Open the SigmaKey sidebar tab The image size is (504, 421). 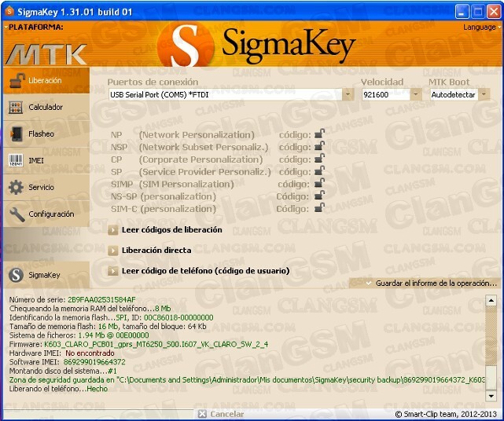coord(46,275)
